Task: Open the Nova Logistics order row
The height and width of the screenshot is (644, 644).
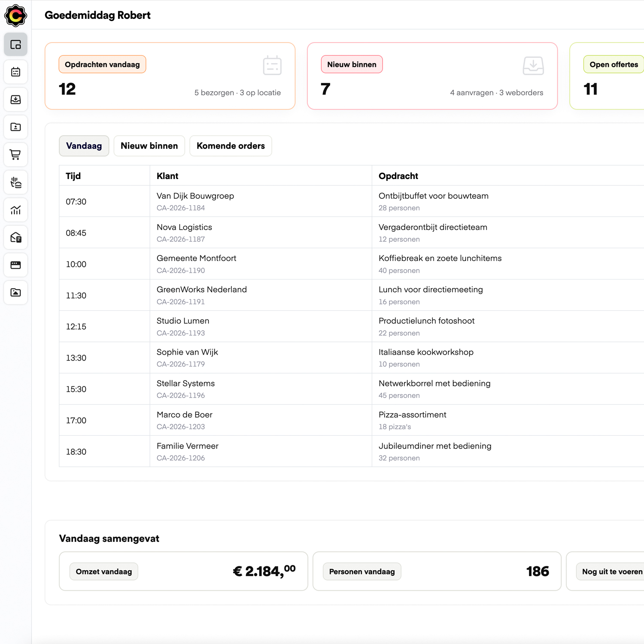Action: point(351,233)
